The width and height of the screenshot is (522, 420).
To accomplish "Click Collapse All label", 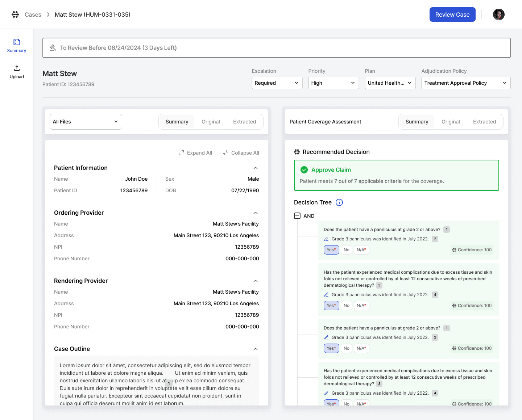I will 245,153.
